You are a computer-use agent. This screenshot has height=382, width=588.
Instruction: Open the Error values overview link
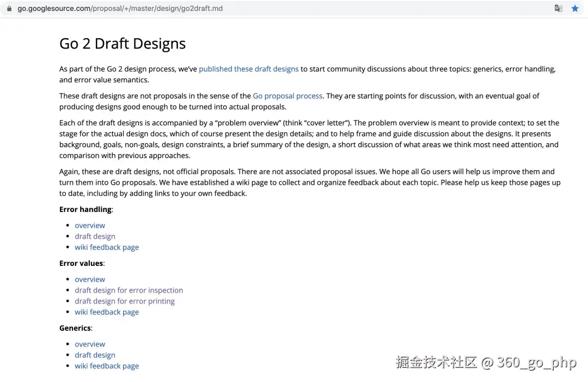pyautogui.click(x=90, y=280)
